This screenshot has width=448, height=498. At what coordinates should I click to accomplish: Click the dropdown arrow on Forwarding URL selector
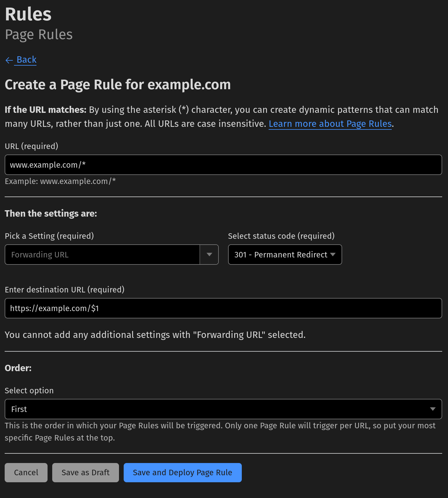209,255
